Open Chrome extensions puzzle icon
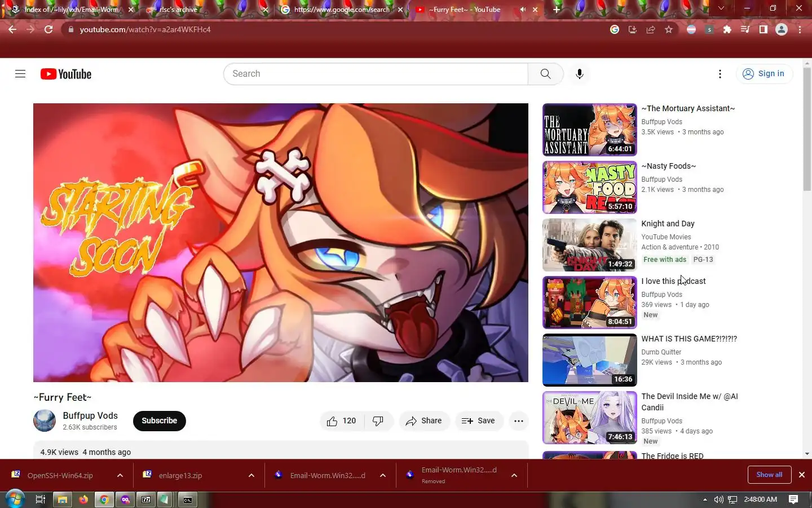This screenshot has height=508, width=812. (727, 29)
